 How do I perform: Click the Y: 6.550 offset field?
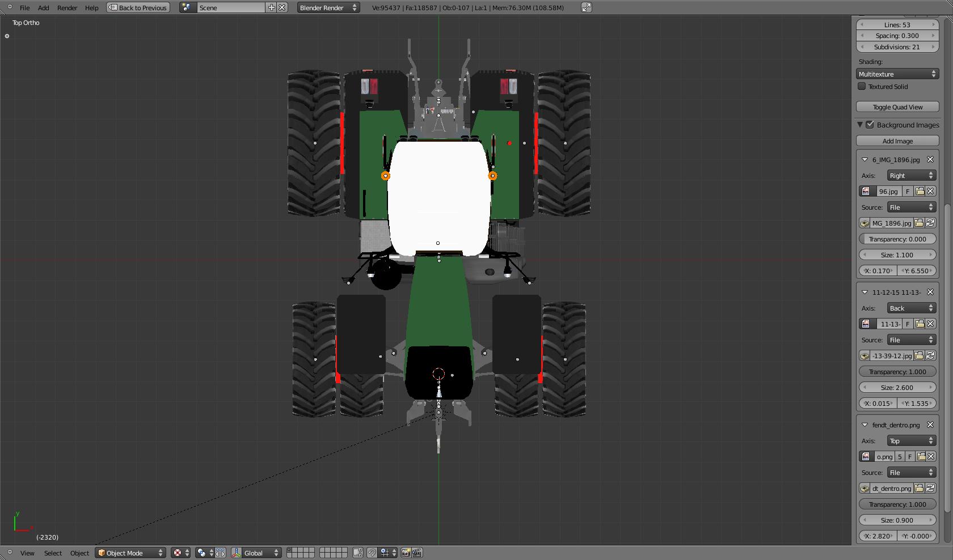click(x=917, y=271)
